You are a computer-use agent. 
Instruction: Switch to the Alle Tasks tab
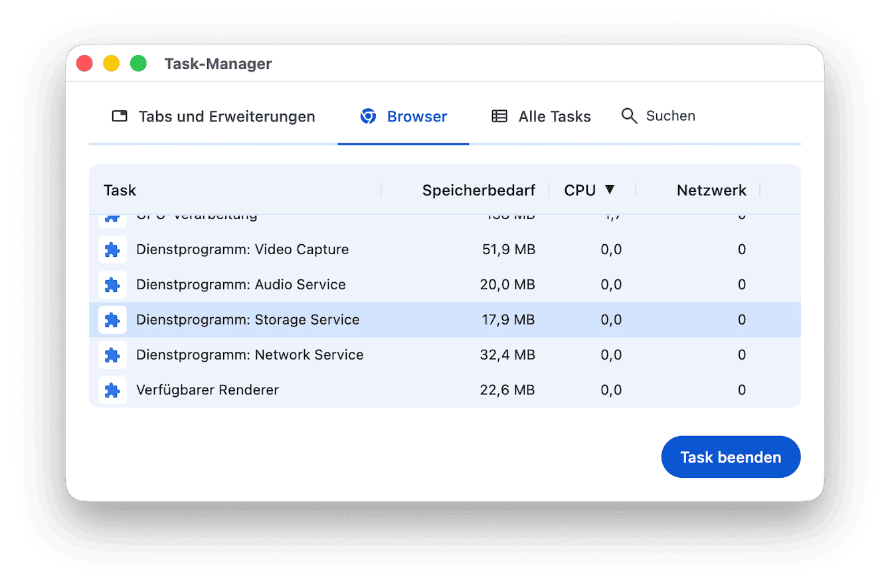click(554, 115)
